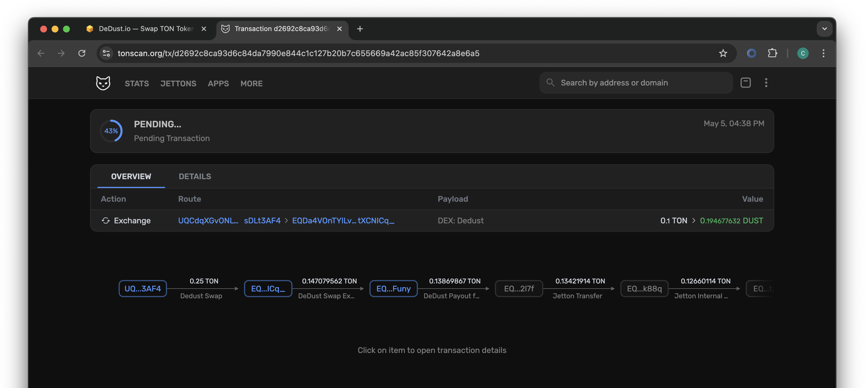
Task: Click the card view icon beside search
Action: point(745,83)
